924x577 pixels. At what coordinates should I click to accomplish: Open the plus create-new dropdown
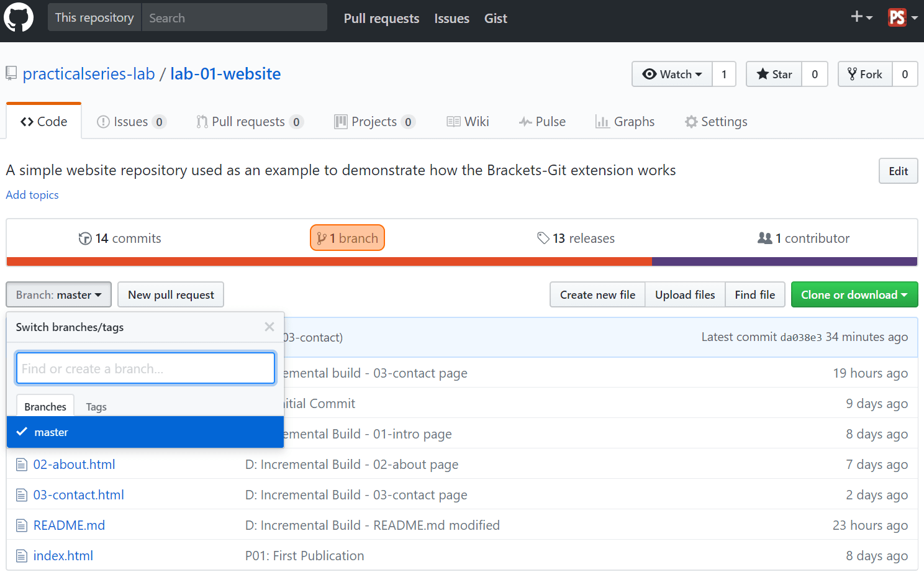tap(861, 17)
